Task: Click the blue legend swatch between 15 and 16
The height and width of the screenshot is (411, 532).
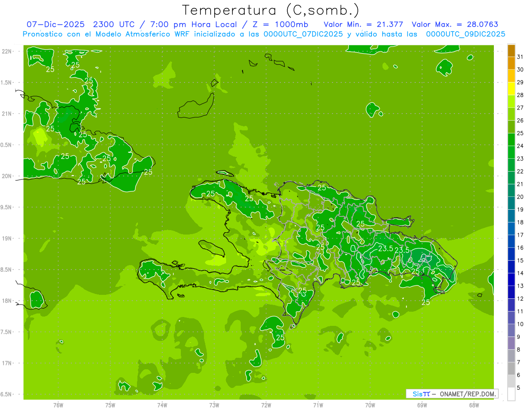Action: coord(511,254)
